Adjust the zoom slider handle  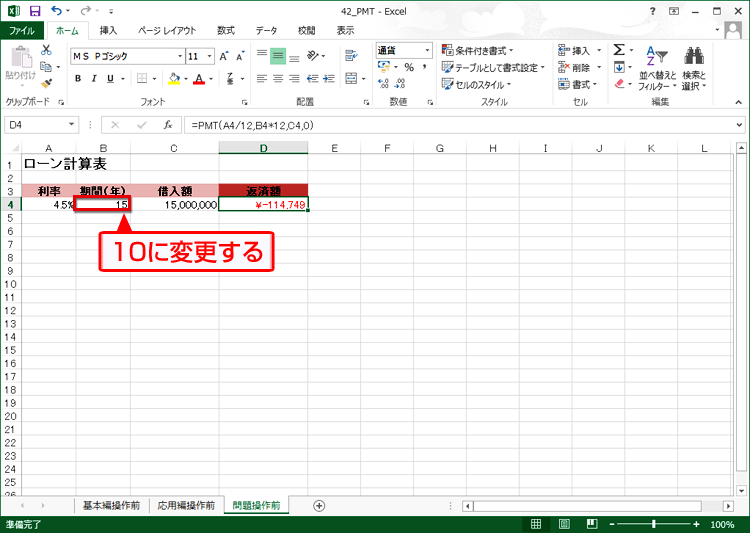point(654,524)
